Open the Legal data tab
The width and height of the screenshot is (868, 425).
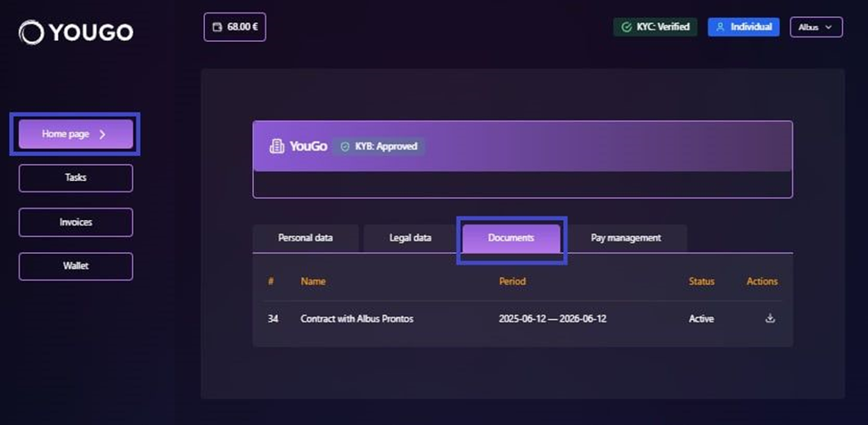(410, 238)
